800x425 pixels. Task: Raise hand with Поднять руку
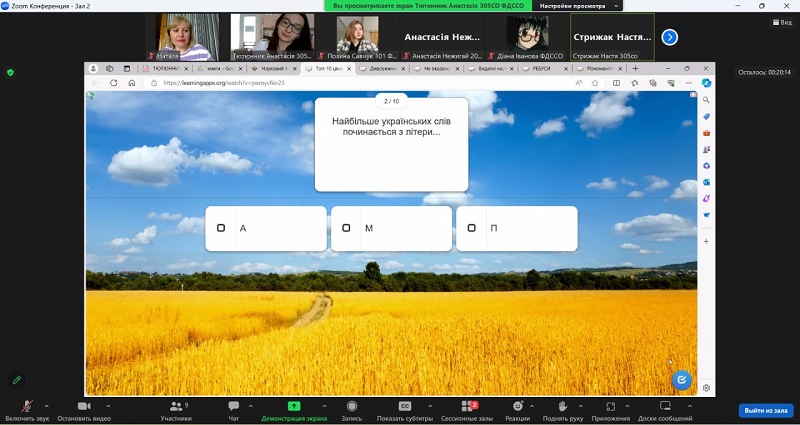point(562,406)
